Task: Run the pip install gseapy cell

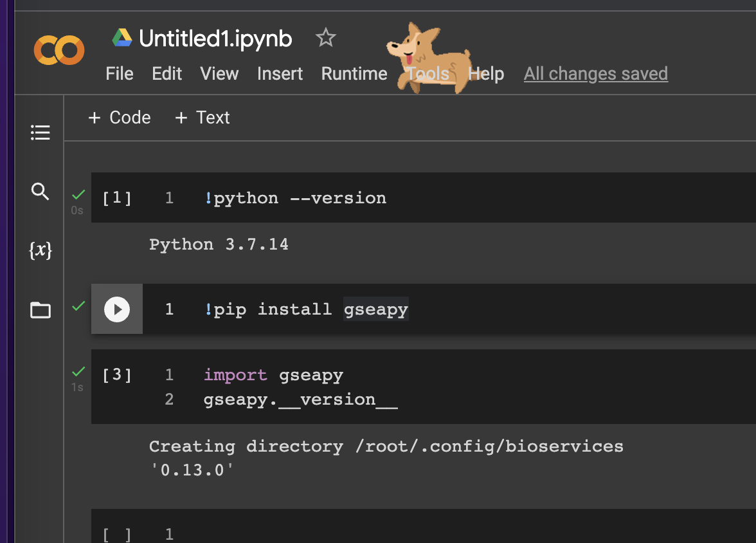Action: coord(117,309)
